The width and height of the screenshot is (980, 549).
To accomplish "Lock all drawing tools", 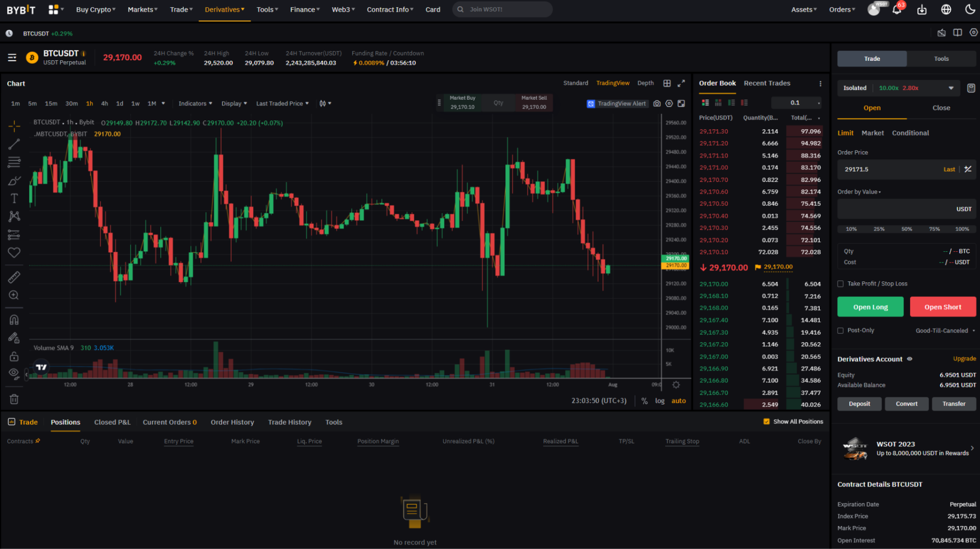I will click(x=14, y=356).
